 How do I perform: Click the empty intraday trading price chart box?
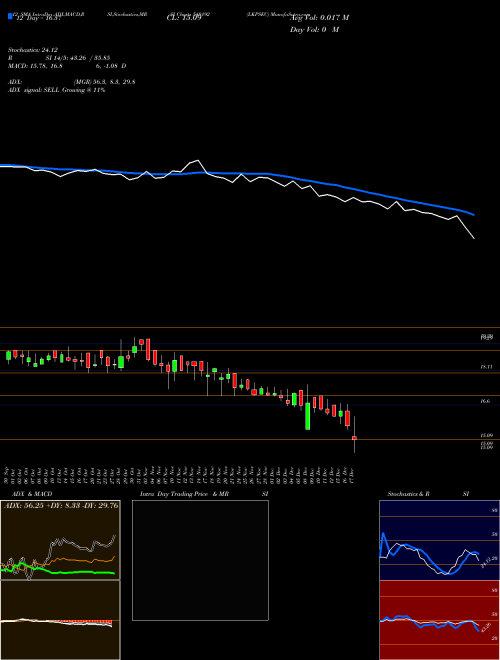(200, 560)
